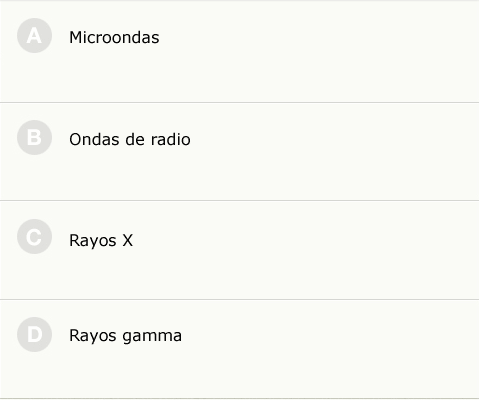Choose the Ondas de radio text

click(130, 139)
